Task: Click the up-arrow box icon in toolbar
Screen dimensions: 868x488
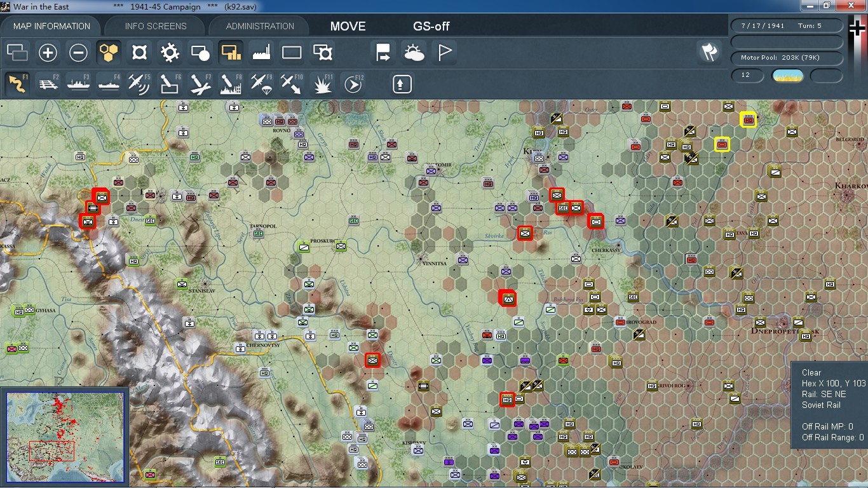Action: click(x=402, y=84)
